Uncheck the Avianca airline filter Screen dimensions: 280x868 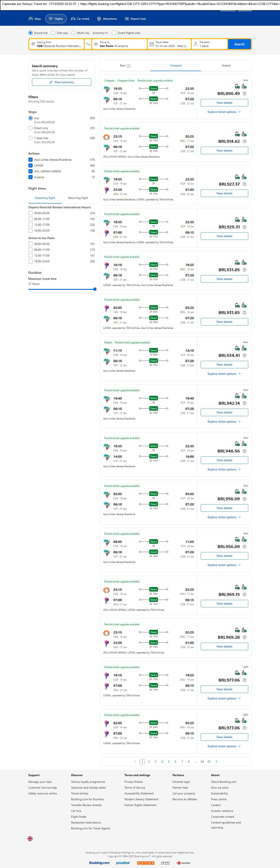[x=31, y=177]
